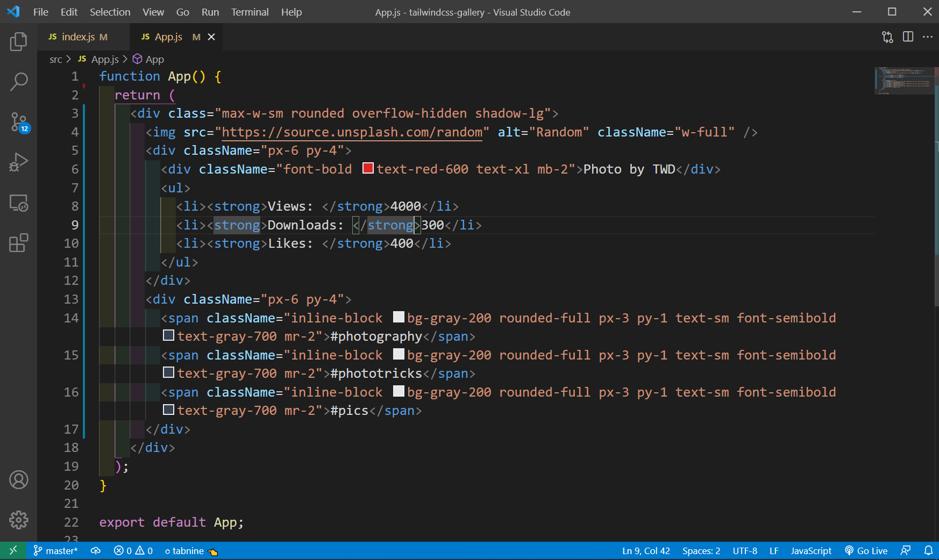
Task: Open the File menu
Action: click(x=41, y=12)
